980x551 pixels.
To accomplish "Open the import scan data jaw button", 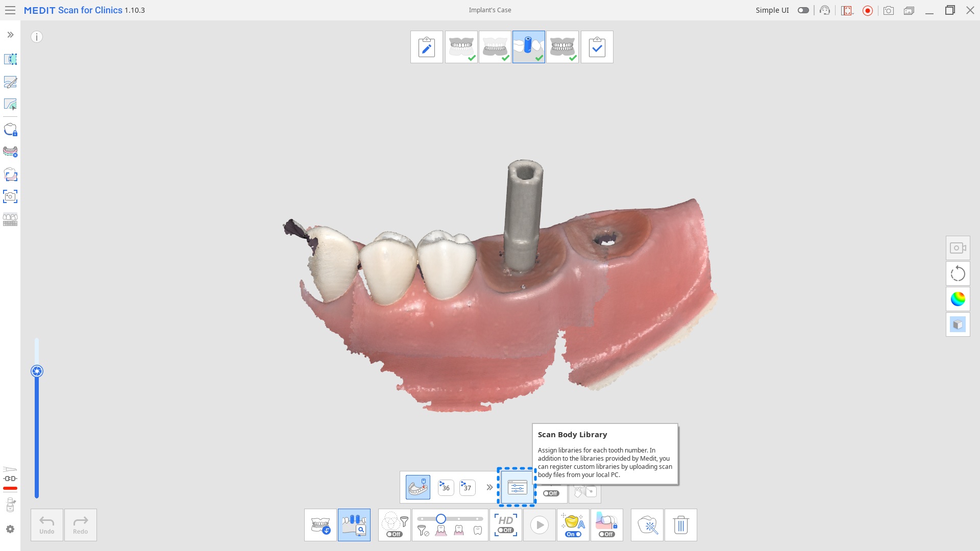I will tap(321, 524).
